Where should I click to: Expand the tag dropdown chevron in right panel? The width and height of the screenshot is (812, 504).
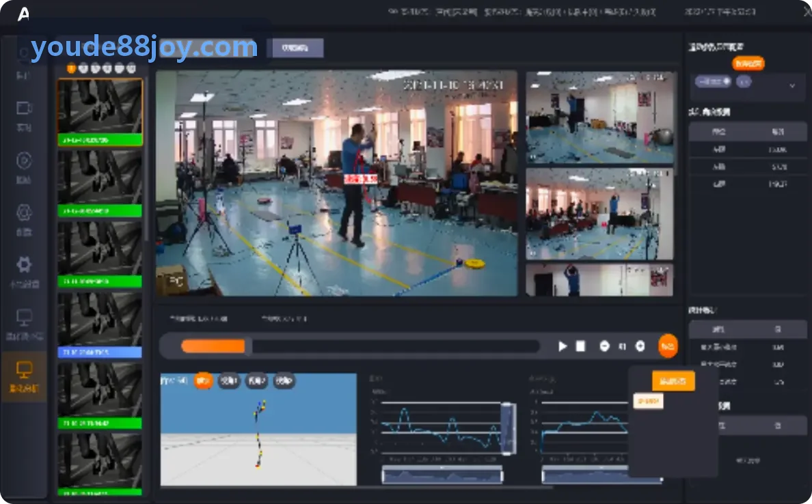pos(791,85)
